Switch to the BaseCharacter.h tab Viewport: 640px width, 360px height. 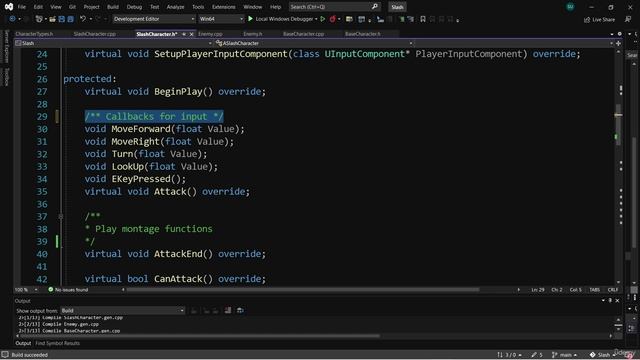362,34
